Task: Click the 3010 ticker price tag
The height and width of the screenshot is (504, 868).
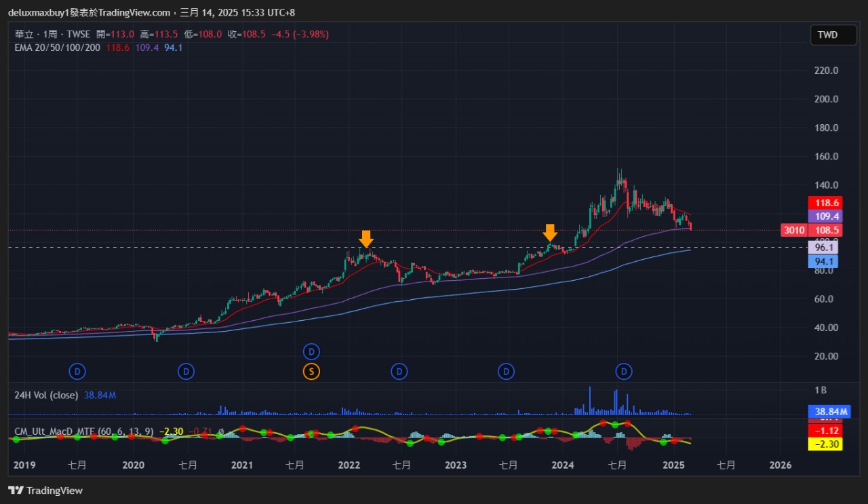Action: (793, 230)
